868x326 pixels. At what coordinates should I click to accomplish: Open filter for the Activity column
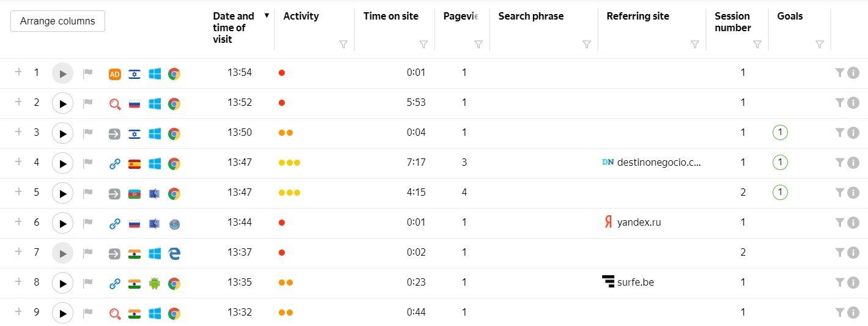[x=344, y=44]
